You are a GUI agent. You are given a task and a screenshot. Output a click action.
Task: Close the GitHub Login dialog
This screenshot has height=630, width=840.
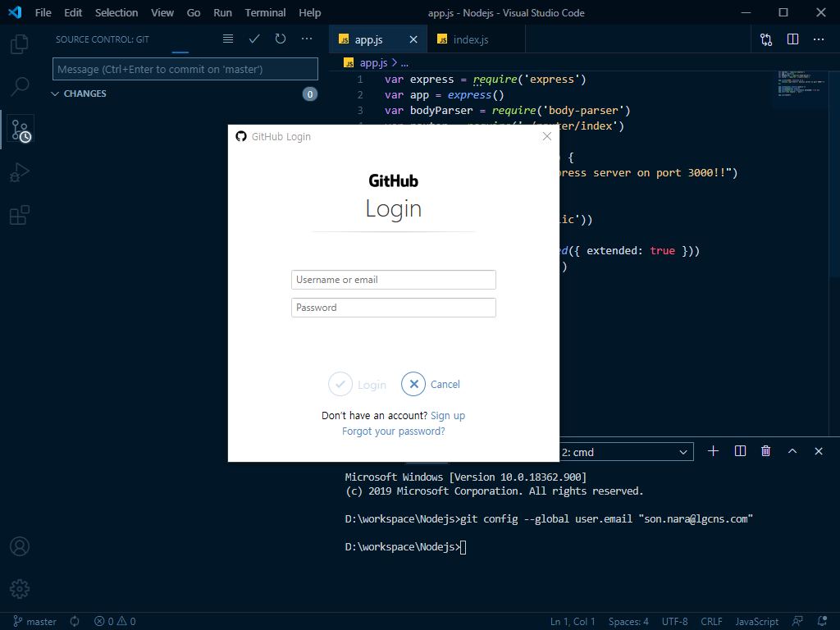(547, 137)
